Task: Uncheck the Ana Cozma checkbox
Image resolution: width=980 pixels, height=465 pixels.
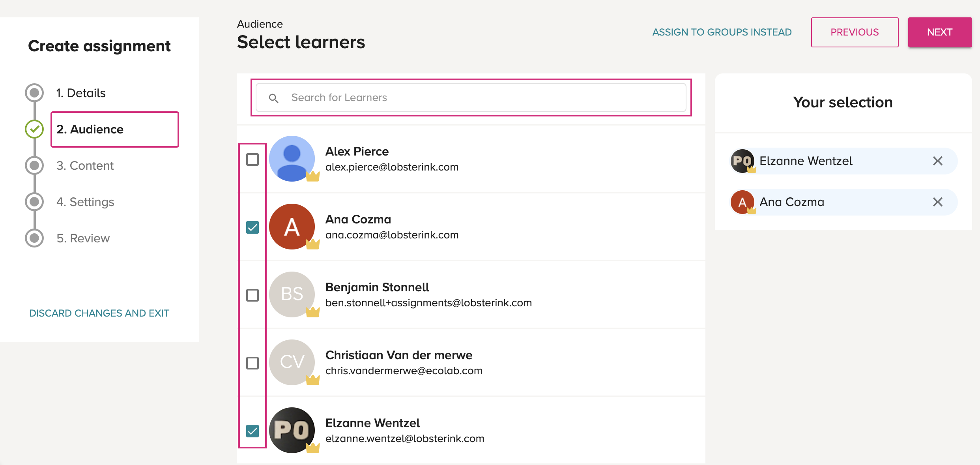Action: pos(252,227)
